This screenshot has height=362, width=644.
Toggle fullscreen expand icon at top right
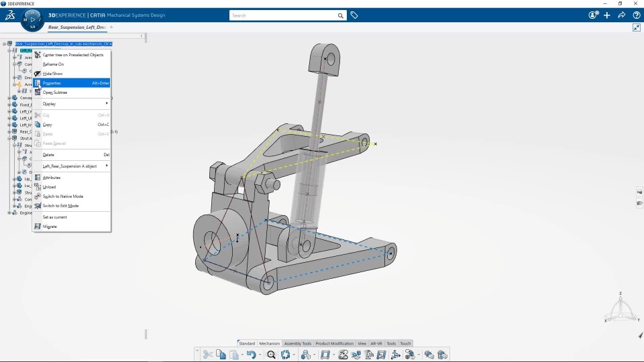point(637,27)
